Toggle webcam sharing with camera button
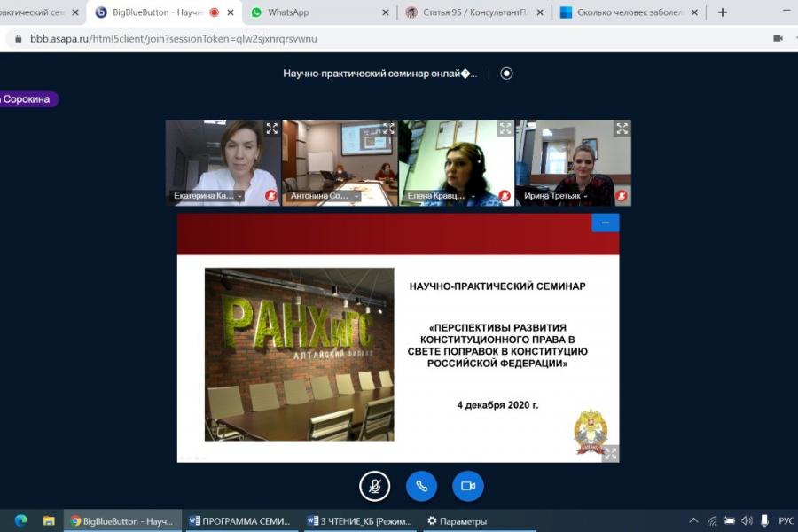Screen dimensions: 798x532 [x=467, y=486]
